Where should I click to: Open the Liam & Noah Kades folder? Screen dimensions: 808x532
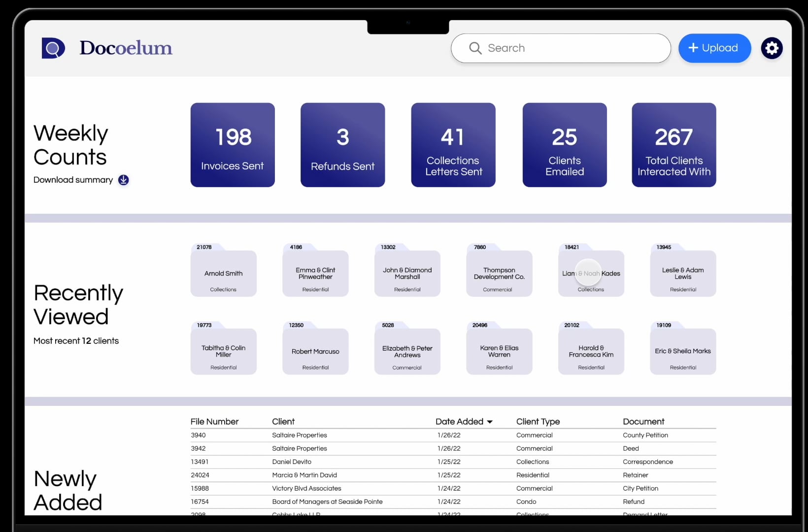tap(591, 270)
